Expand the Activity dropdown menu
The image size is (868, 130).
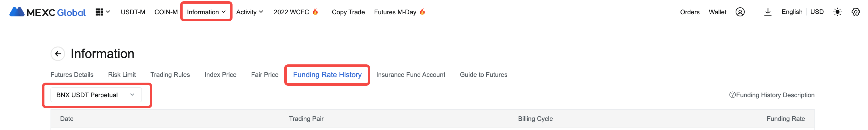tap(249, 12)
